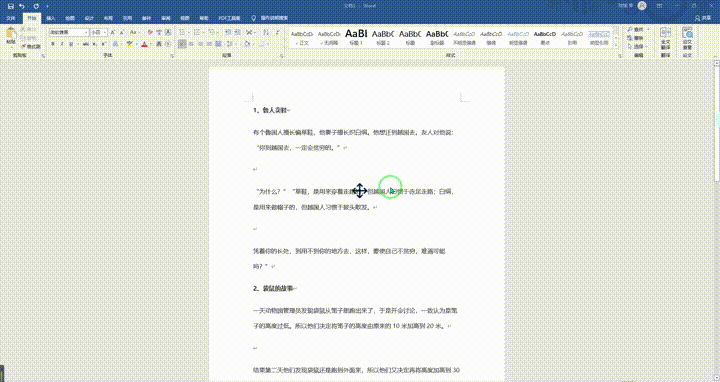
Task: Apply character border to text
Action: (x=168, y=33)
